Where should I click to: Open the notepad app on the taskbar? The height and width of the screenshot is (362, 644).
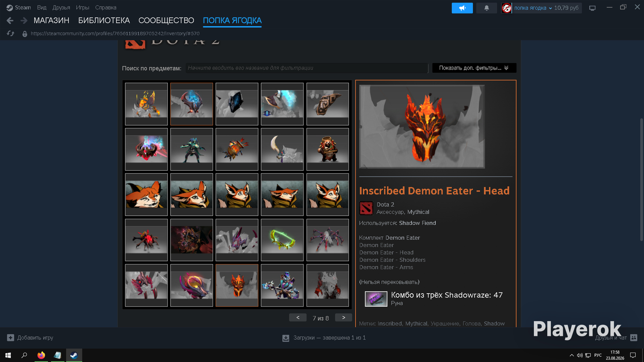[57, 355]
